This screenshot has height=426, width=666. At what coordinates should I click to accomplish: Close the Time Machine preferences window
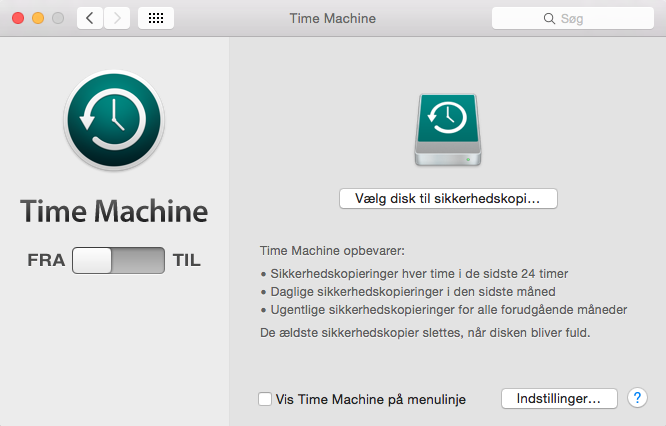tap(18, 18)
